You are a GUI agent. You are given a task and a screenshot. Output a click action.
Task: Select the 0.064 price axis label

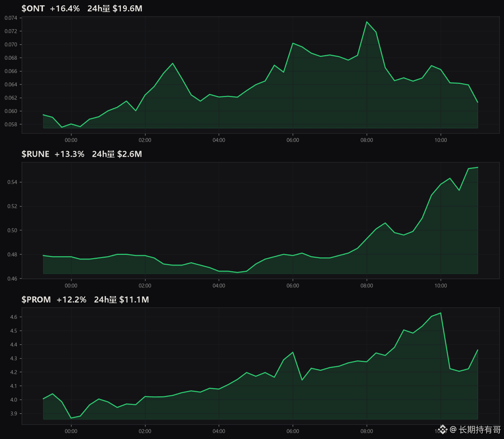click(11, 85)
